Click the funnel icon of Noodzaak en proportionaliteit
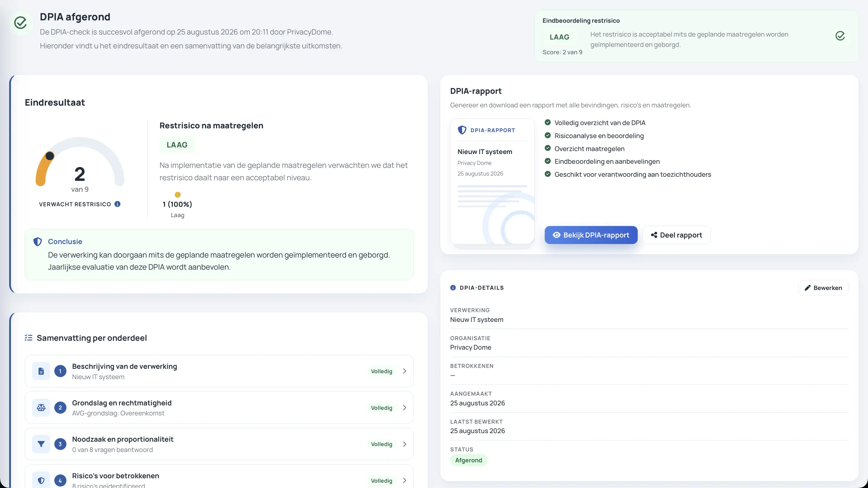Viewport: 868px width, 488px height. [41, 444]
